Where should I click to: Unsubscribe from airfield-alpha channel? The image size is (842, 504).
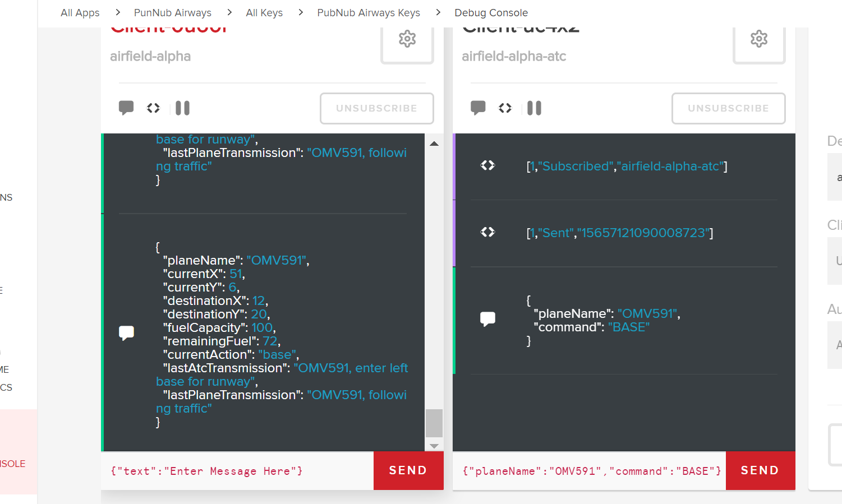coord(376,108)
